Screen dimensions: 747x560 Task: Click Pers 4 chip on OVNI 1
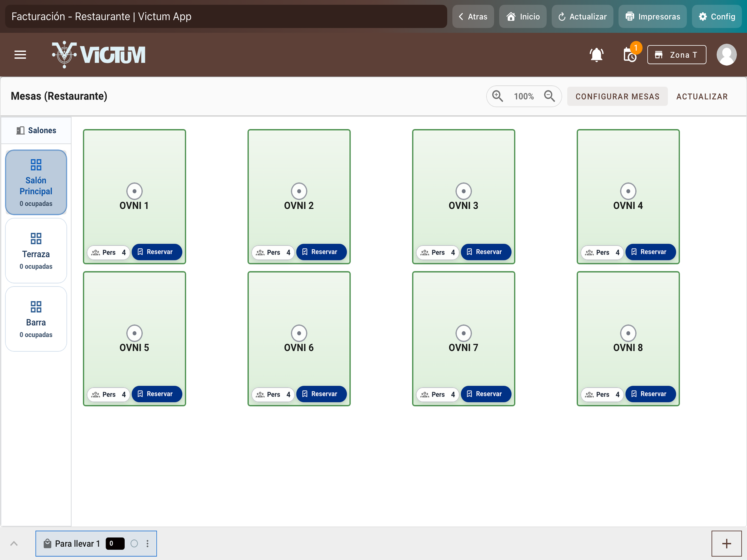(x=108, y=252)
